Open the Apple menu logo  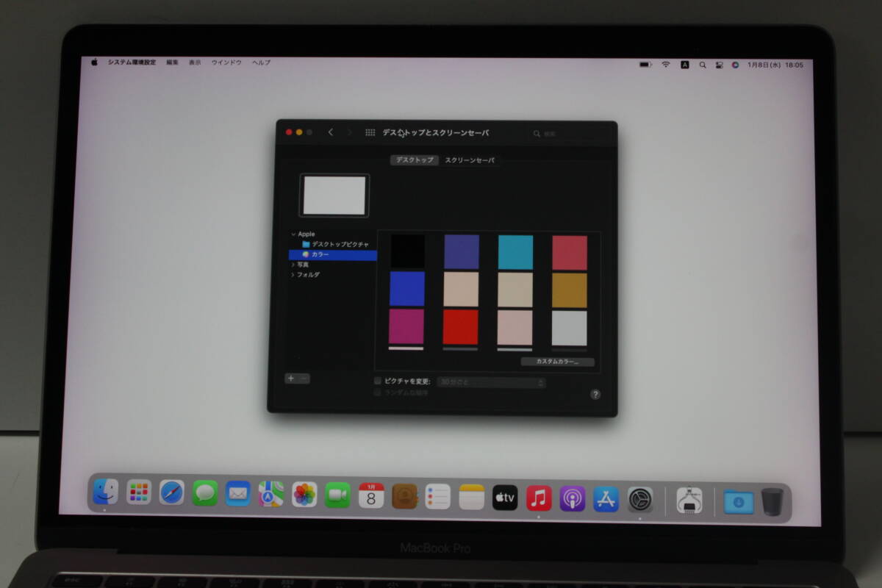coord(94,62)
